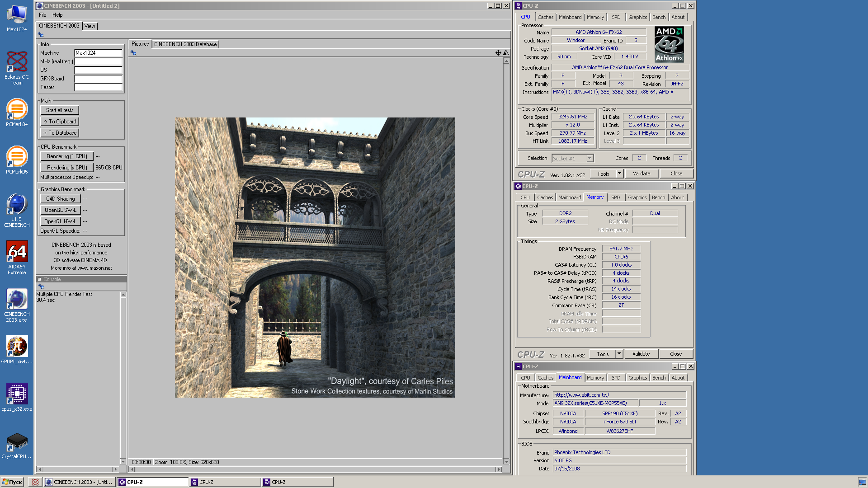Image resolution: width=868 pixels, height=488 pixels.
Task: Open Graphics tab in top CPU-Z window
Action: pyautogui.click(x=638, y=17)
